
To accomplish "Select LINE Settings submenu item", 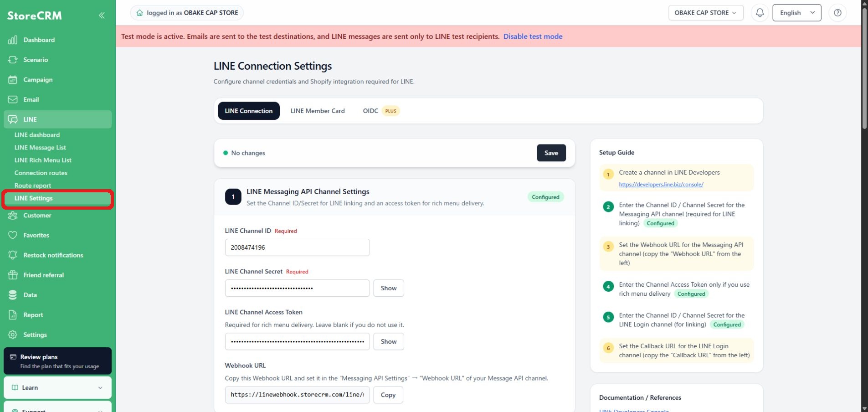I will pyautogui.click(x=57, y=199).
